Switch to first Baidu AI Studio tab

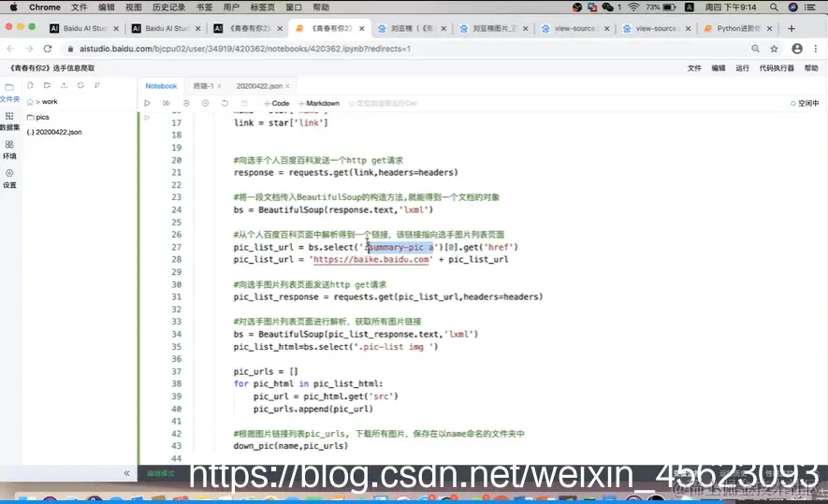[x=84, y=28]
